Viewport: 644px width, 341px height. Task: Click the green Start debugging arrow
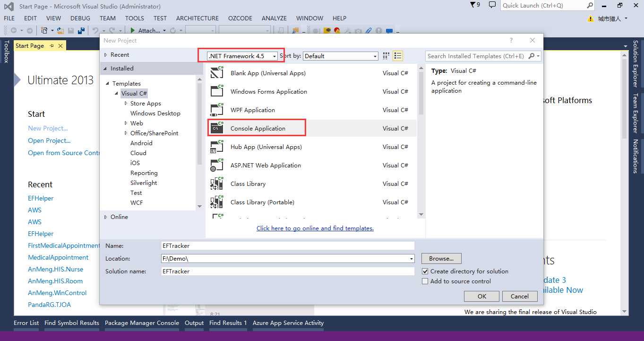pos(133,30)
